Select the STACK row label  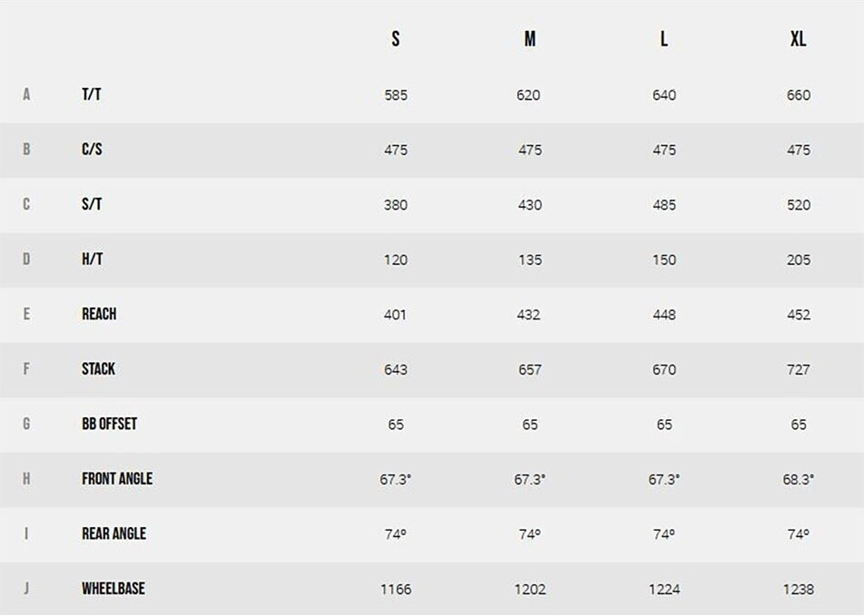tap(98, 369)
